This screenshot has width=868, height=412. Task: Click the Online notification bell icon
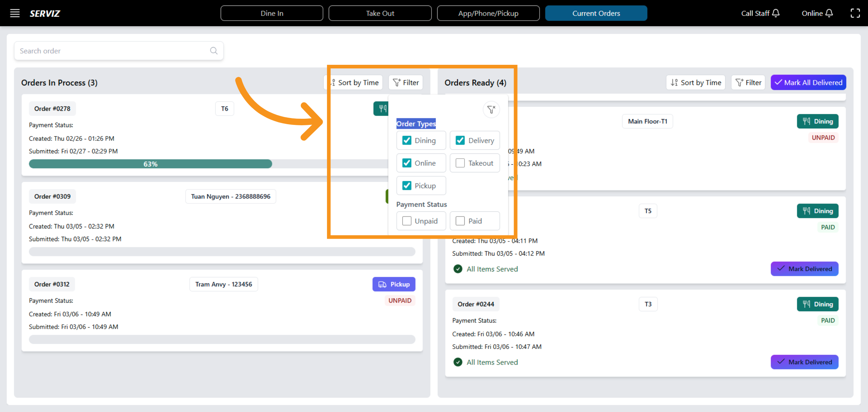(x=829, y=13)
